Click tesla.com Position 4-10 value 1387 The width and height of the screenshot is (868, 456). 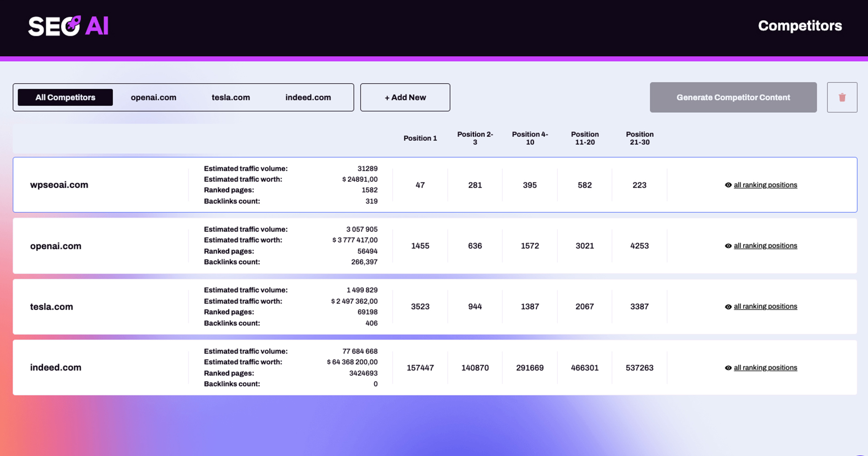530,307
